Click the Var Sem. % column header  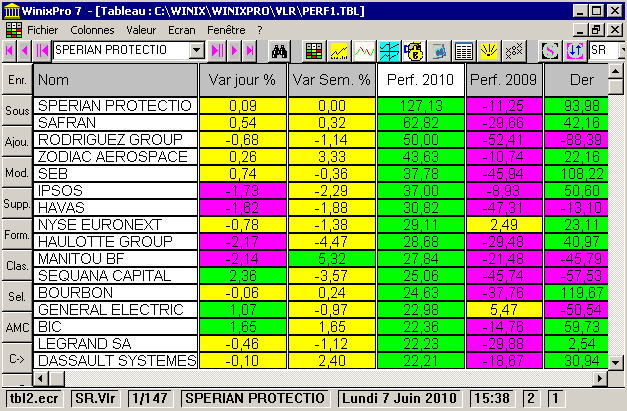pos(332,80)
